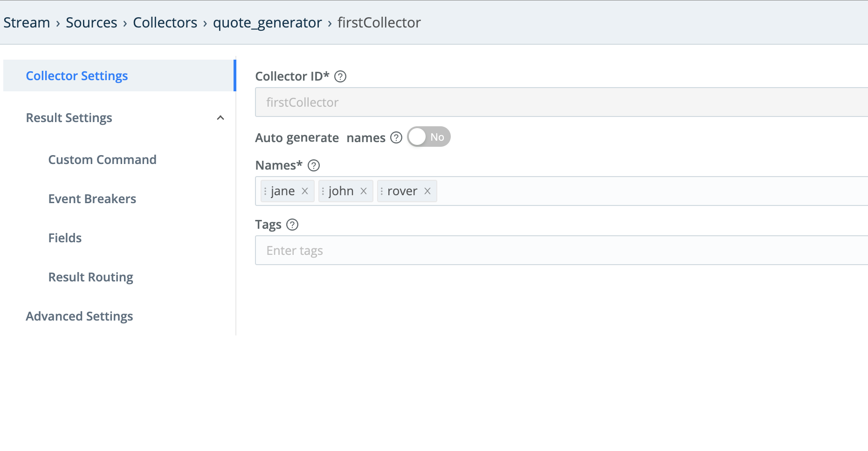Open the Auto generate names help tooltip

pos(396,137)
